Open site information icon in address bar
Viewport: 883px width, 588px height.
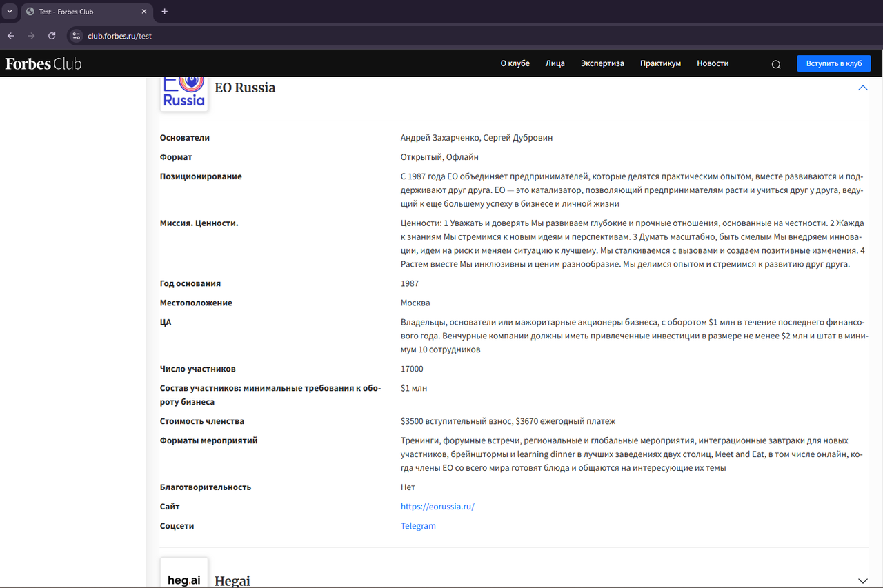coord(77,36)
